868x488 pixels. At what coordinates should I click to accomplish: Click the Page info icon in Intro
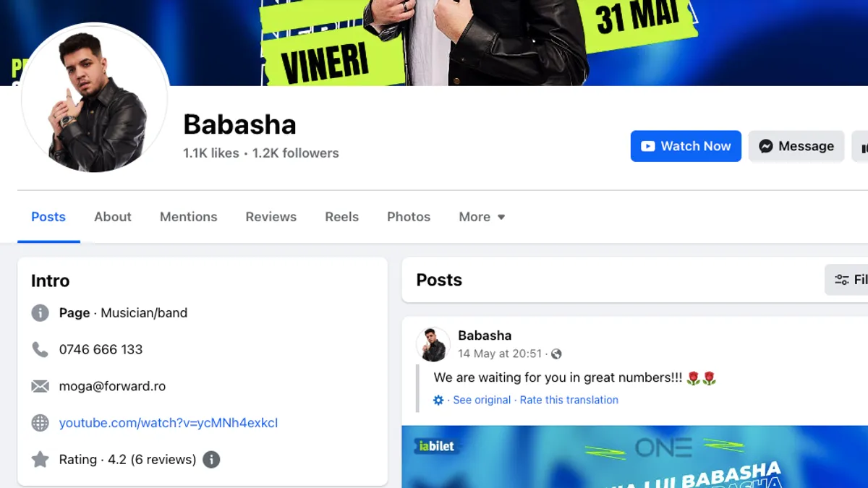pos(40,313)
